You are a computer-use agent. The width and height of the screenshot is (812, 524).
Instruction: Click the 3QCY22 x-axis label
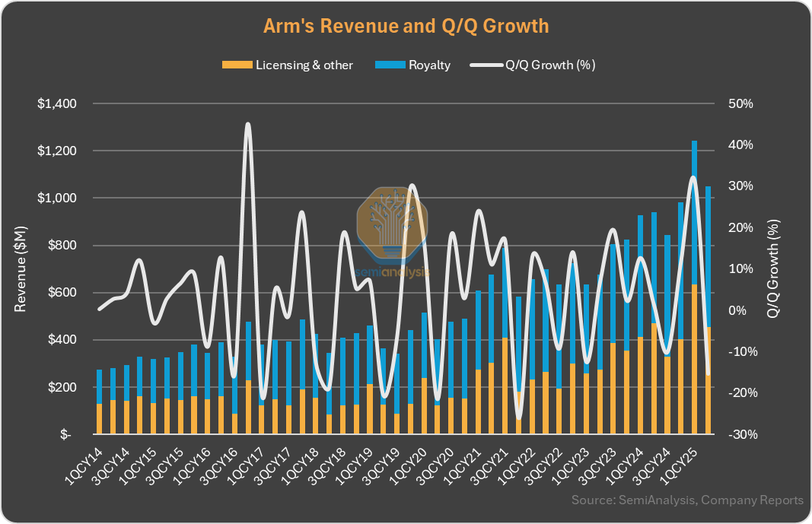[x=544, y=467]
